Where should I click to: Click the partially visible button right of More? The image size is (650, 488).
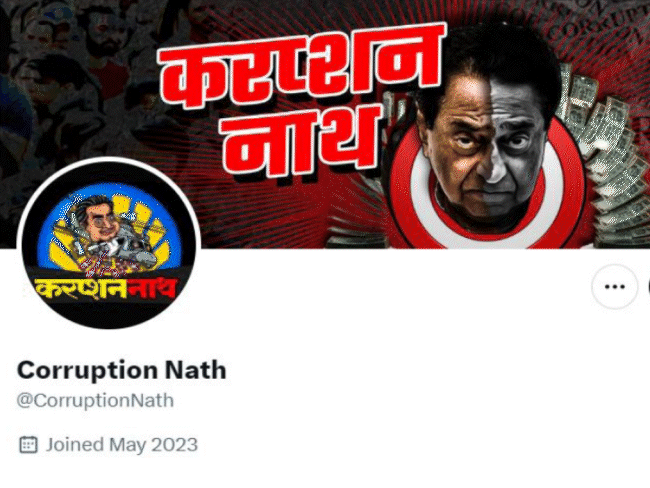click(648, 286)
